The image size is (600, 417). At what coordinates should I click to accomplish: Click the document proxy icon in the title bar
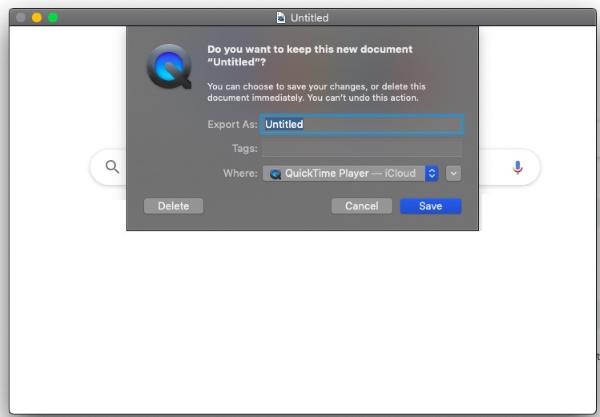(x=280, y=18)
